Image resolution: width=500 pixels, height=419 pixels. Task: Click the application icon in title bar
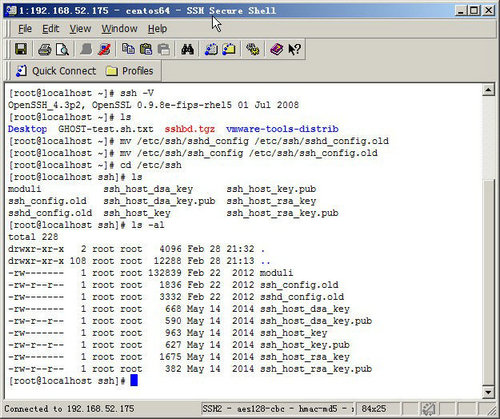point(11,11)
